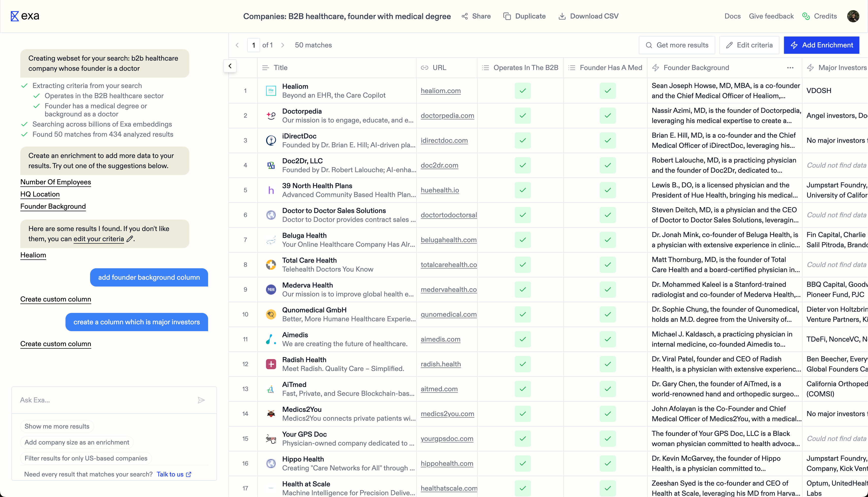
Task: Click the Add Enrichment button
Action: point(821,45)
